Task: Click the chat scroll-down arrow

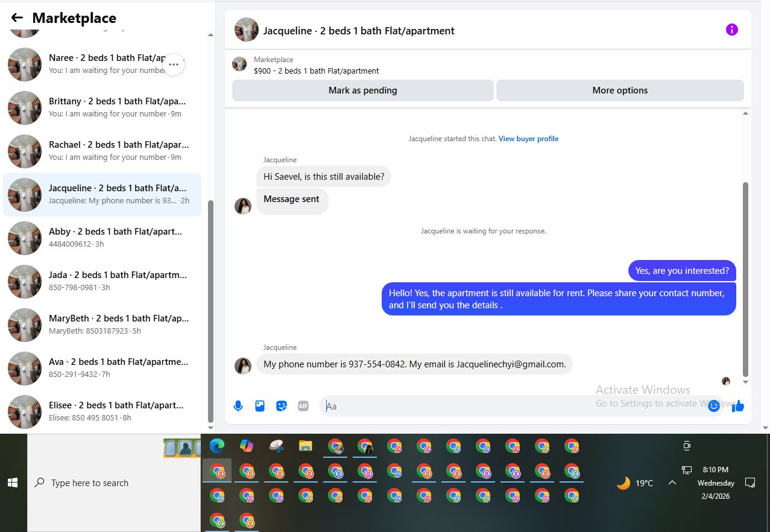Action: coord(746,382)
